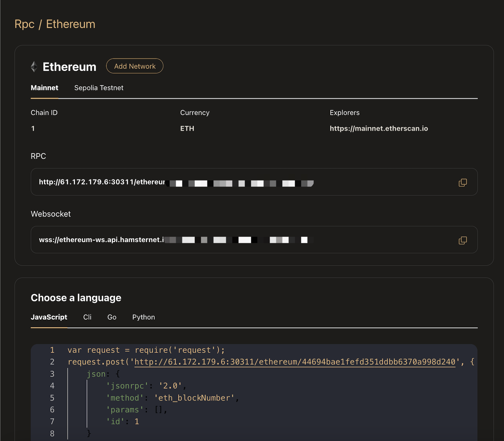This screenshot has height=441, width=504.
Task: Click the Websocket URL field
Action: (254, 240)
